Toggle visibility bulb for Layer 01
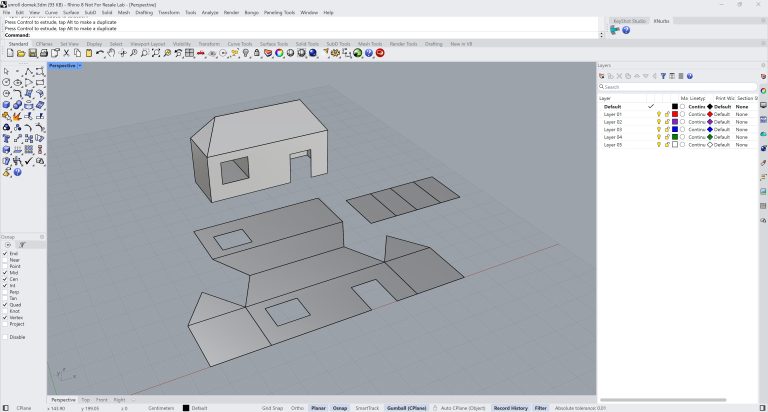 [x=659, y=114]
